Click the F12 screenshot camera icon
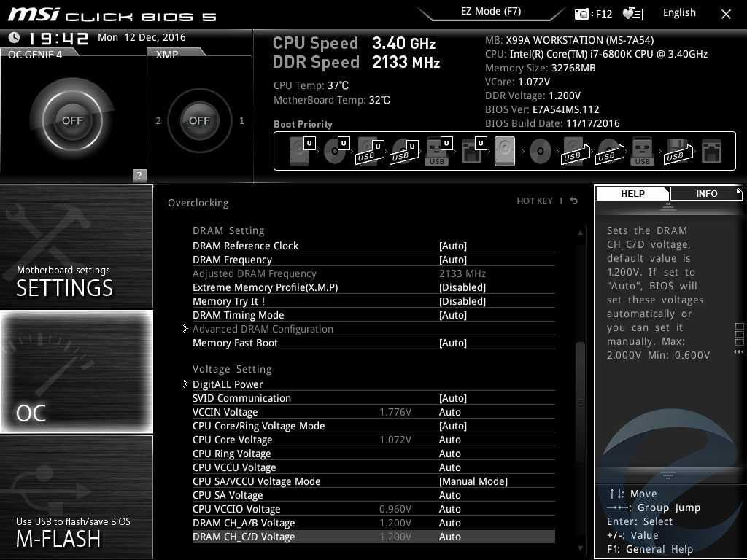Image resolution: width=747 pixels, height=560 pixels. pos(581,13)
